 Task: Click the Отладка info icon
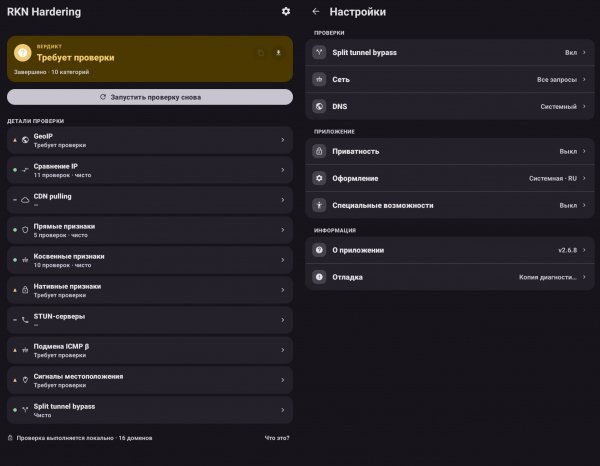[x=319, y=277]
